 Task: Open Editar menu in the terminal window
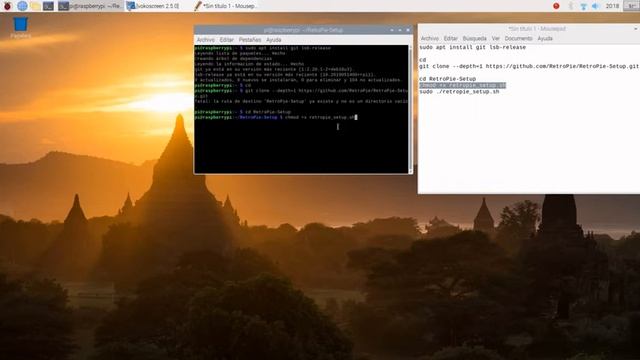pyautogui.click(x=227, y=40)
